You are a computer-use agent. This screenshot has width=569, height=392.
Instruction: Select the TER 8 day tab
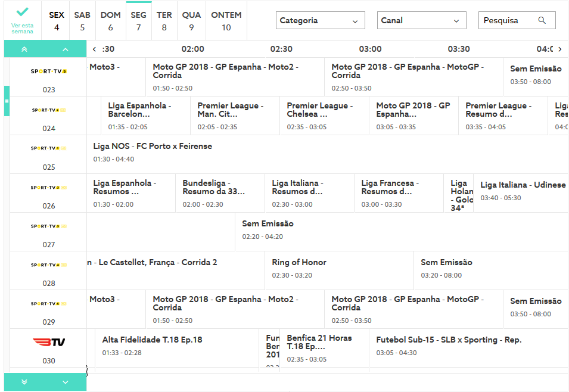(164, 21)
